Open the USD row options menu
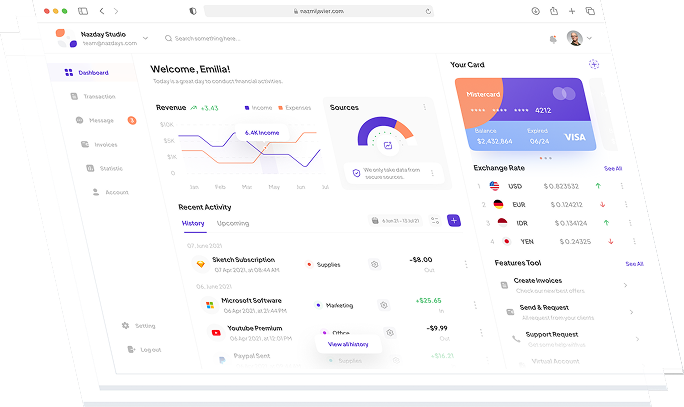The height and width of the screenshot is (407, 684). point(622,186)
